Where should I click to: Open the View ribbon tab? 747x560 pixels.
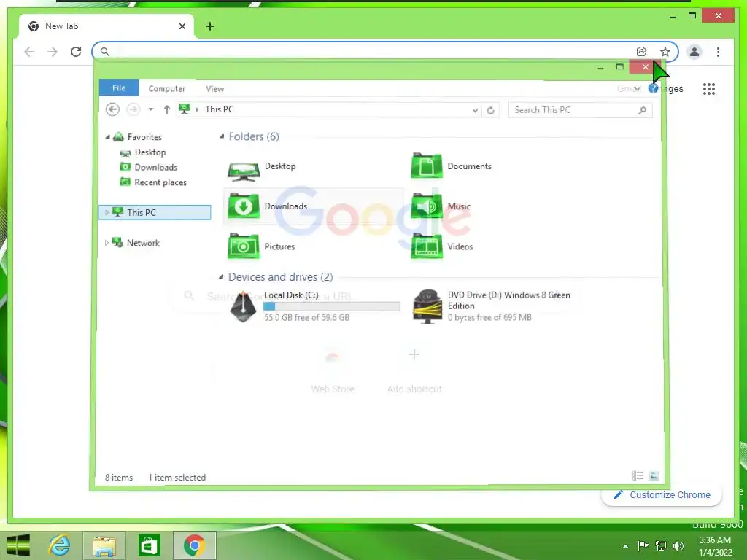coord(215,88)
